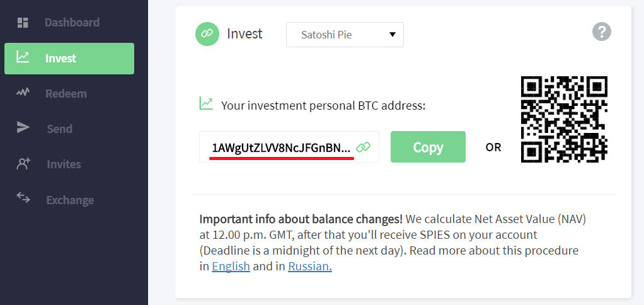The height and width of the screenshot is (305, 644).
Task: Open the Satoshi Pie dropdown
Action: [x=345, y=35]
